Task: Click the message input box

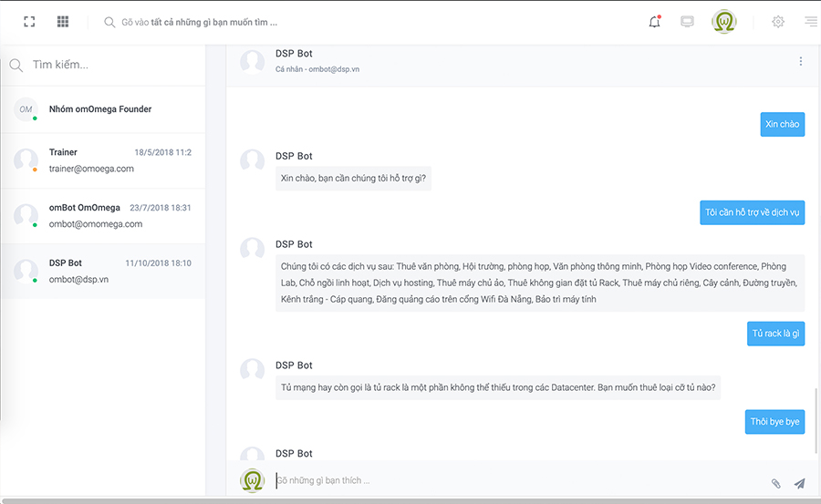Action: [518, 480]
